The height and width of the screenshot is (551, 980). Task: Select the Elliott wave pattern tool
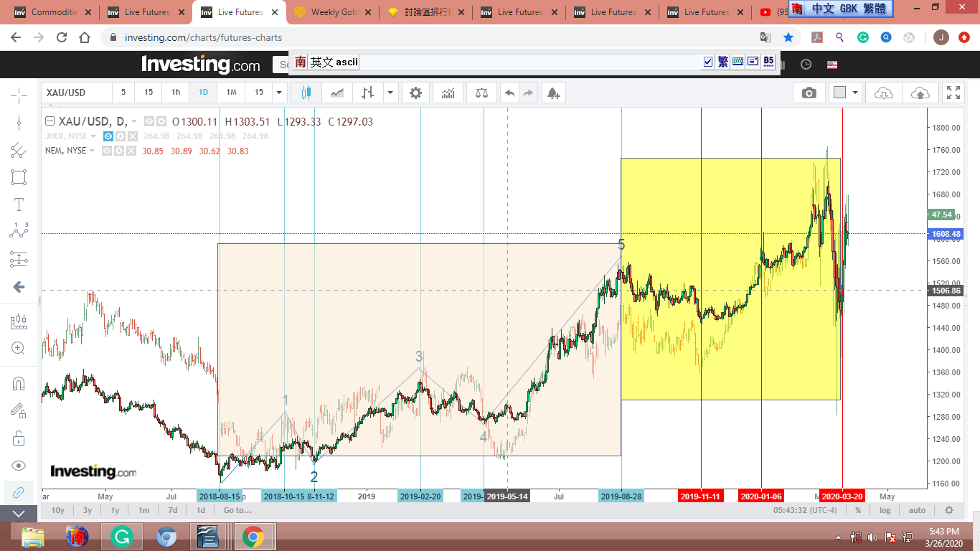[x=19, y=231]
